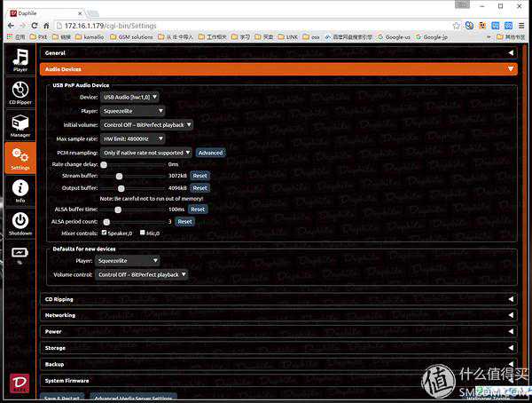Toggle the Speaker,0 mixer control checkbox

tap(104, 233)
